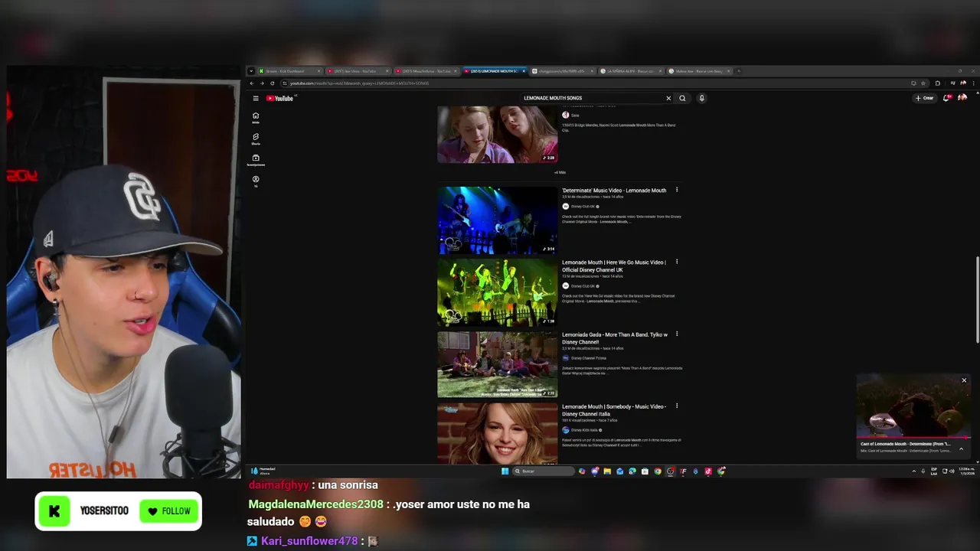Open the Windows Start menu
The height and width of the screenshot is (551, 980).
(x=505, y=471)
